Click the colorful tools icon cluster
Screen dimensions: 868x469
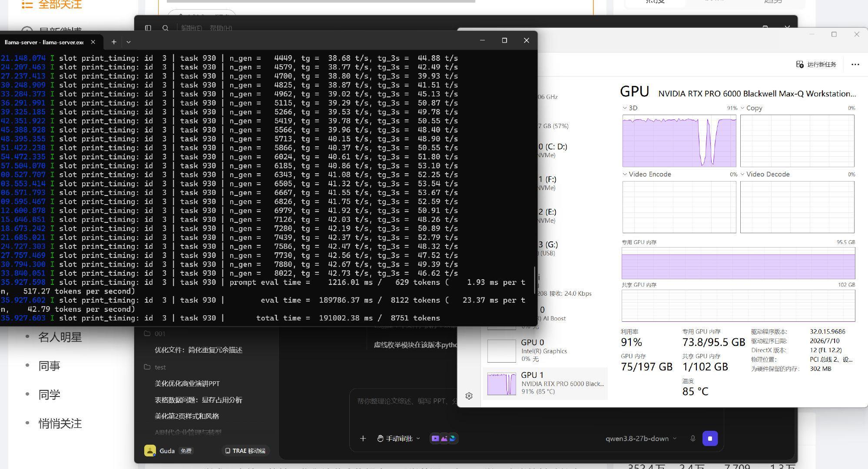point(444,439)
